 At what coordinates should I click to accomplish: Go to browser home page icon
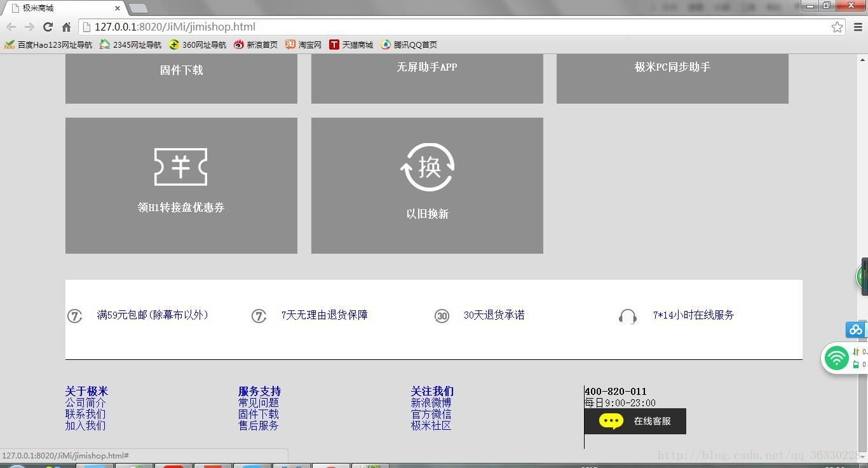point(66,27)
